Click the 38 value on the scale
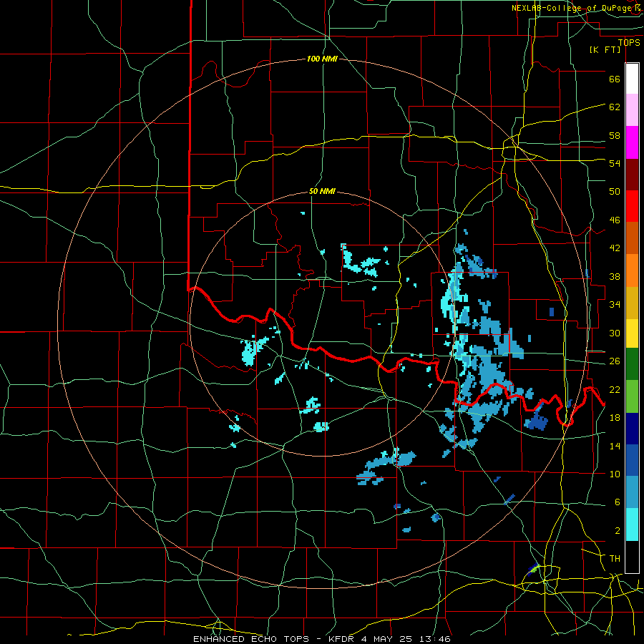 pos(615,277)
